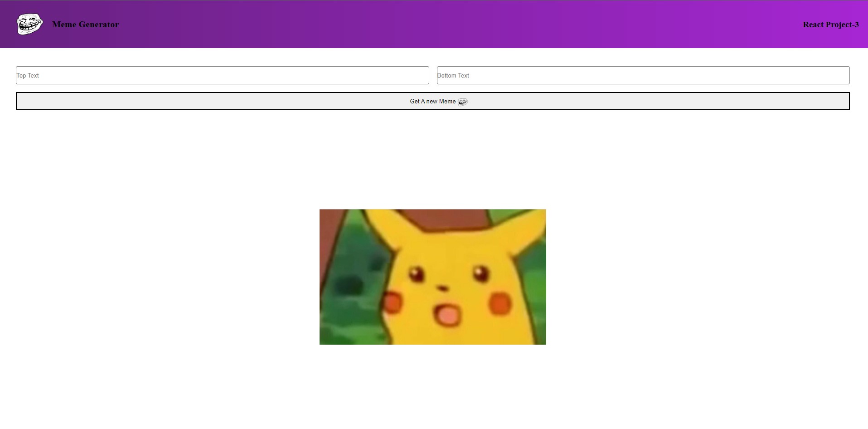Focus the Bottom Text input field
This screenshot has width=868, height=429.
click(643, 75)
